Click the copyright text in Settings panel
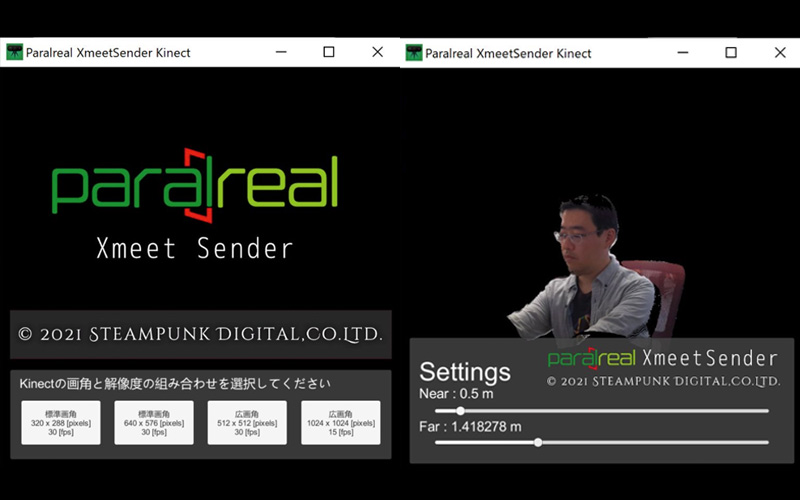 tap(663, 382)
